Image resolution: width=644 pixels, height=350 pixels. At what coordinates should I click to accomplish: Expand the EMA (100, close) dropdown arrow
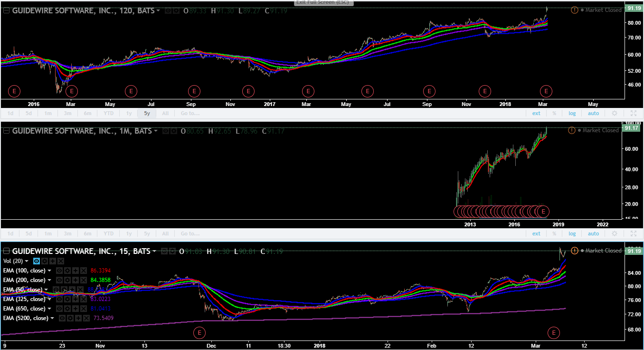pos(49,271)
